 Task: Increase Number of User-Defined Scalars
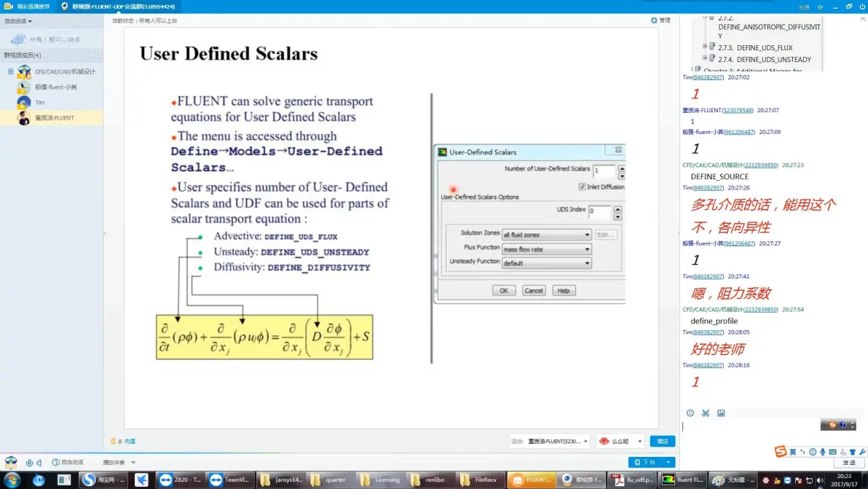point(622,168)
